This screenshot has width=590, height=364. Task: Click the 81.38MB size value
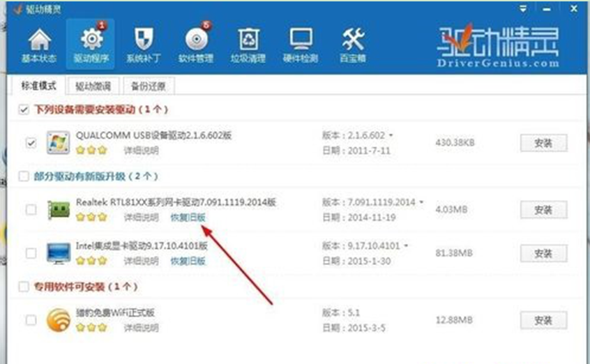454,253
